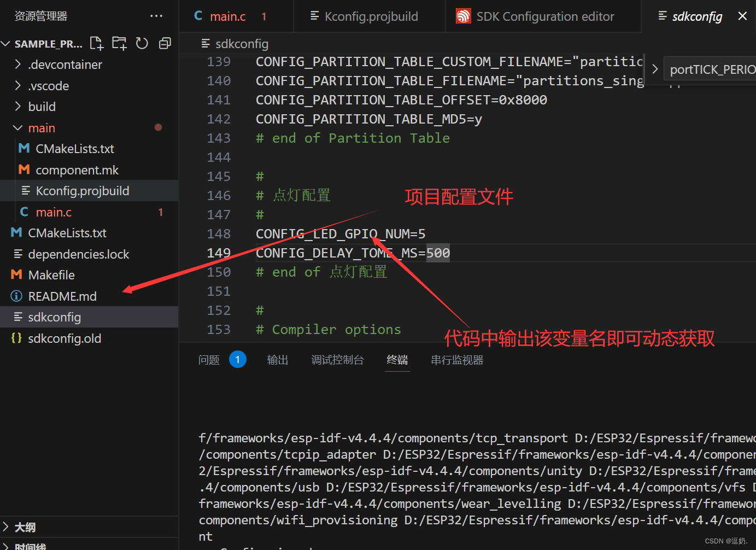Expand the 时间线 timeline section
Screen dimensions: 756x550
[6, 546]
